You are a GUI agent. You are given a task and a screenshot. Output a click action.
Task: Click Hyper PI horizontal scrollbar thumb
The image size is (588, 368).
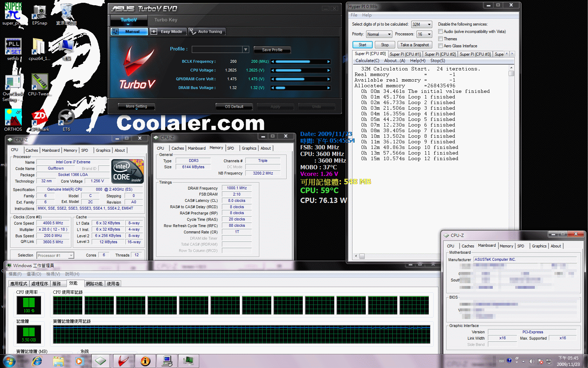(x=362, y=256)
